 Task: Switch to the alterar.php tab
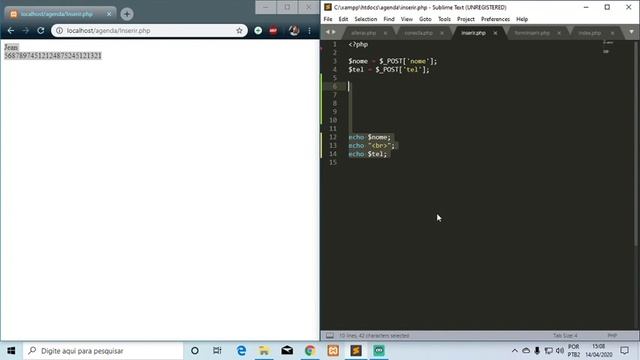363,33
